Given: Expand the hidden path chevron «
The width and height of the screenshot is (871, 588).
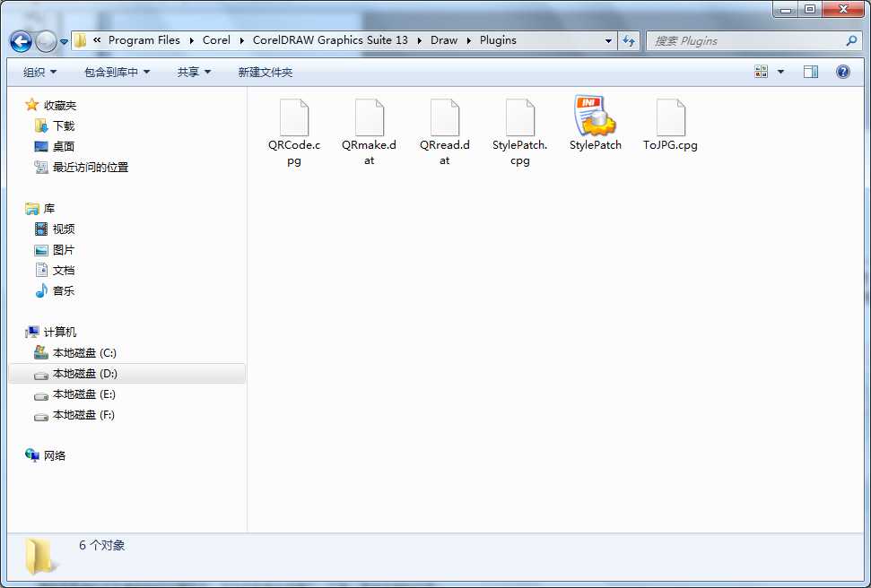Looking at the screenshot, I should click(97, 40).
